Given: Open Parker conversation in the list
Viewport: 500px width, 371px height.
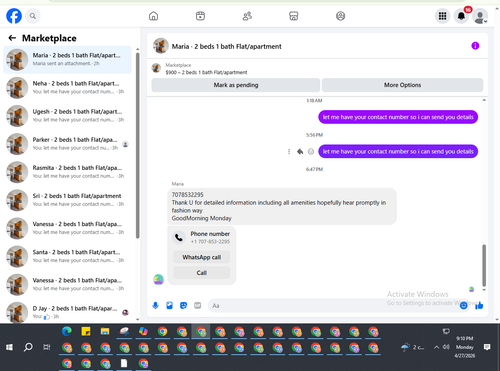Looking at the screenshot, I should pyautogui.click(x=67, y=144).
